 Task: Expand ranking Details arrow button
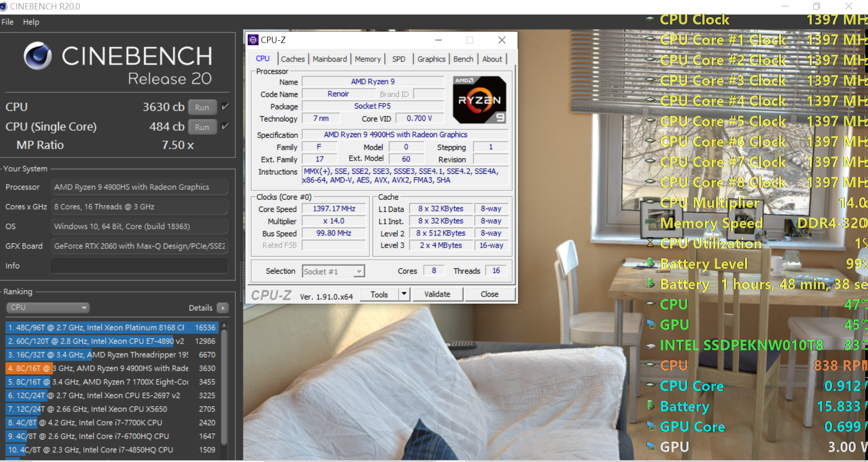[x=222, y=308]
